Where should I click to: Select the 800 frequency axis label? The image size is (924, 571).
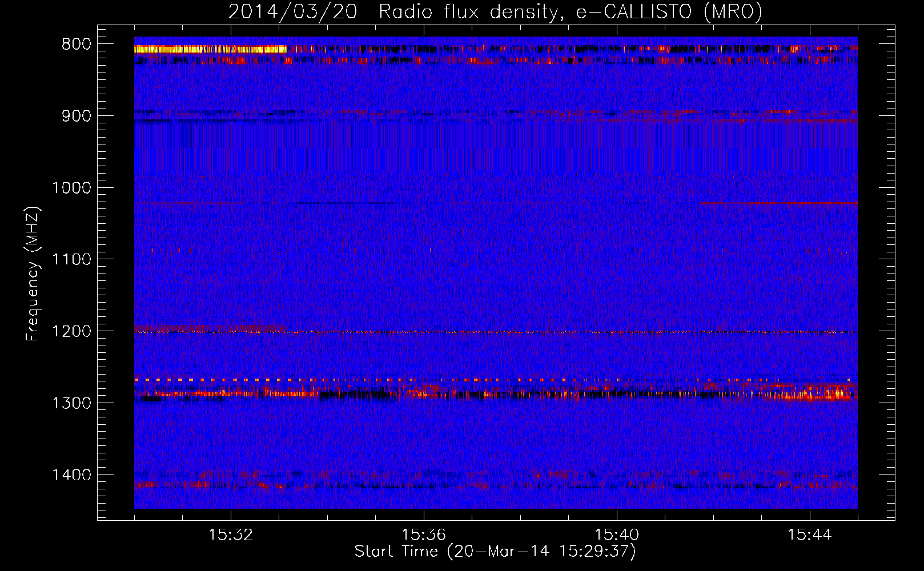pyautogui.click(x=77, y=45)
